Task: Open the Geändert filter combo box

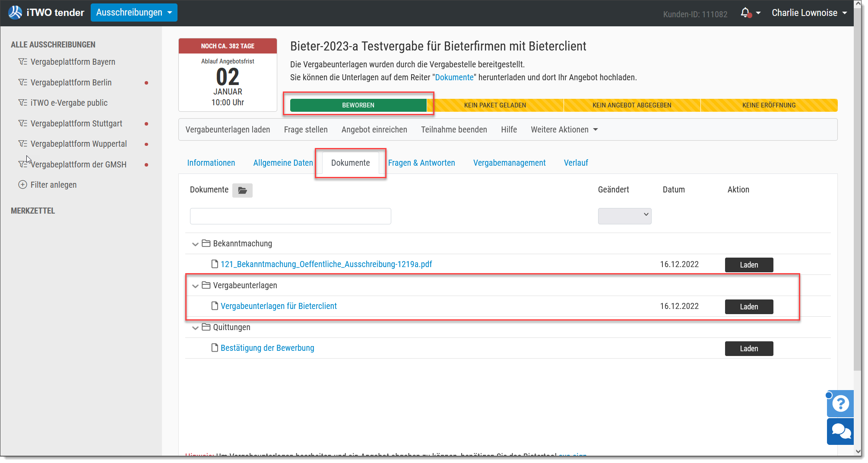Action: pyautogui.click(x=624, y=216)
